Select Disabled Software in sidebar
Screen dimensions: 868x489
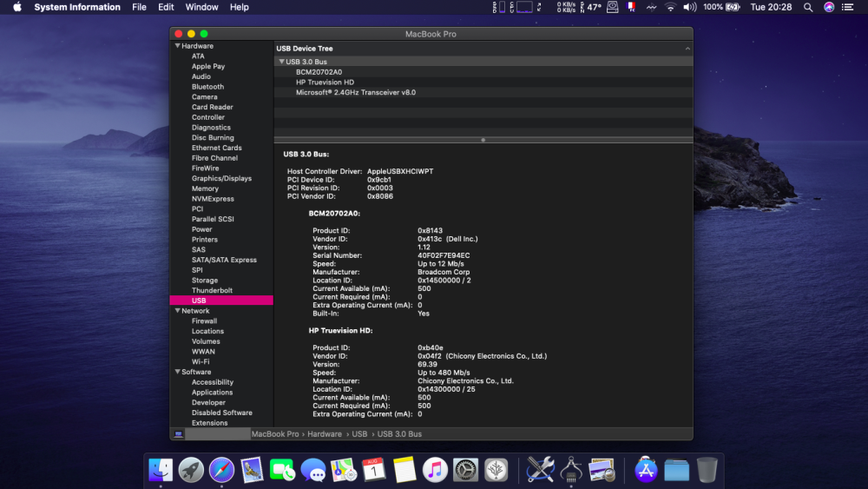(x=222, y=413)
